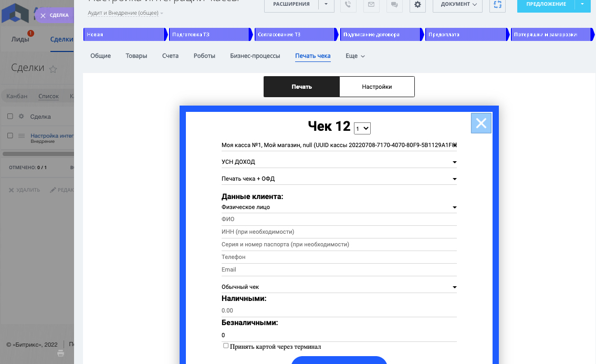
Task: Toggle select-all checkbox in deals header
Action: 11,117
